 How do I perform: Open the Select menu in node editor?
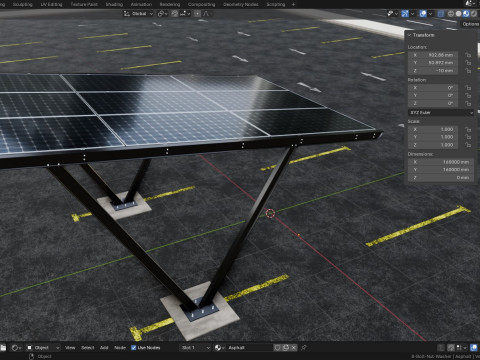(87, 348)
